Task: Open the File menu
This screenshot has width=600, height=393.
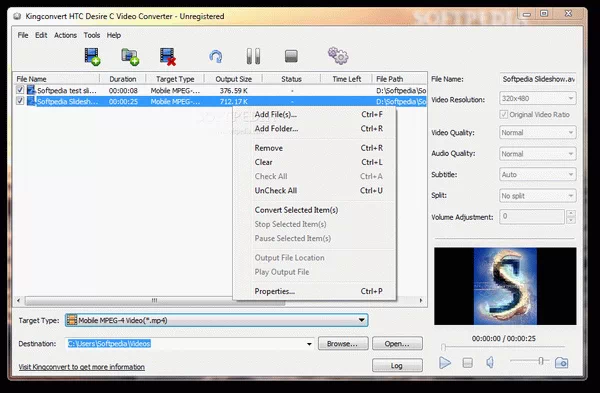Action: pos(23,35)
